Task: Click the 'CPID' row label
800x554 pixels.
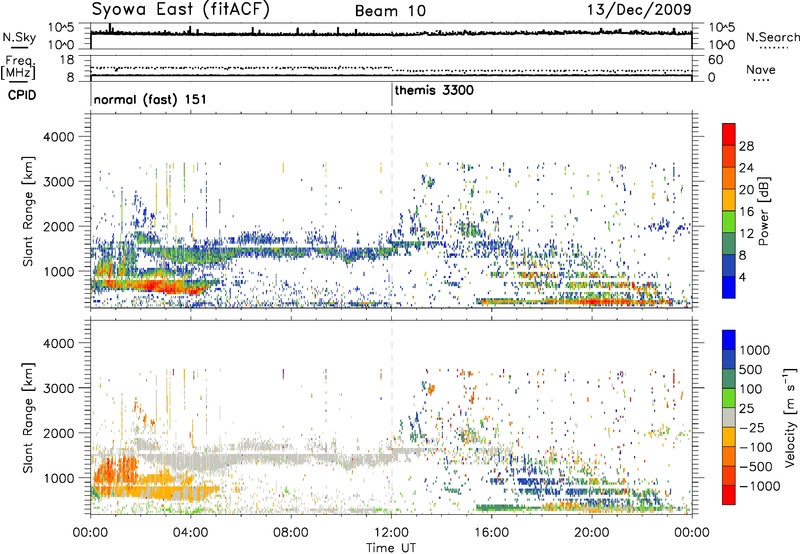Action: tap(22, 95)
